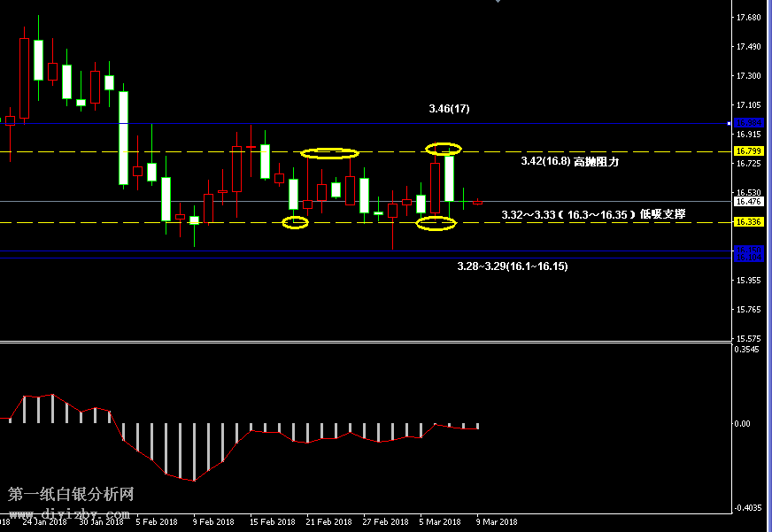Click the square handle on the upper blue line
The width and height of the screenshot is (772, 532).
(728, 123)
